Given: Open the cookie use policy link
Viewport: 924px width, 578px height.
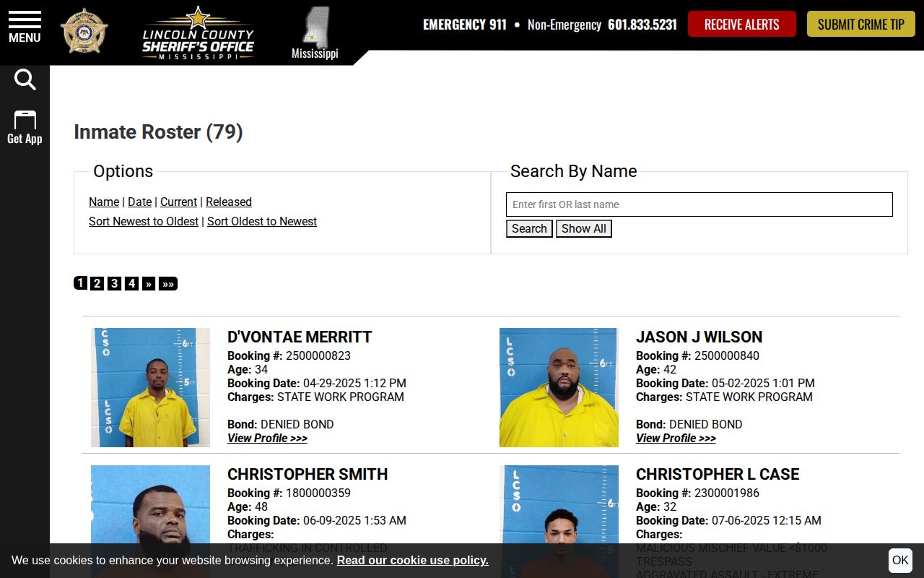Looking at the screenshot, I should tap(412, 561).
